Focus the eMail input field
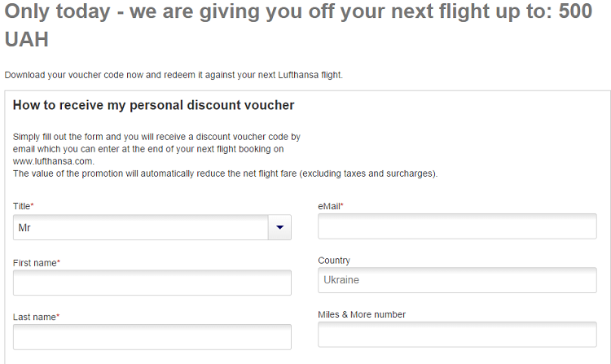 [x=457, y=226]
